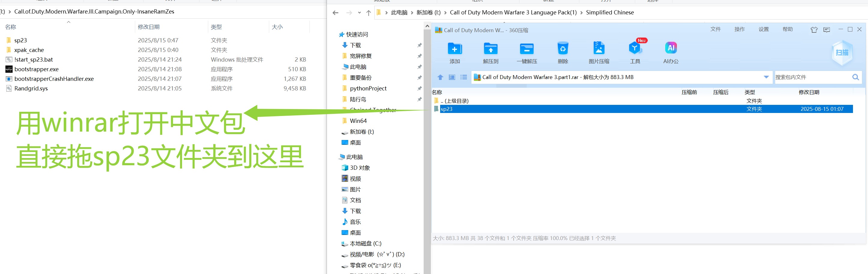Switch to the list view icon in 360压缩
This screenshot has width=868, height=274.
point(464,77)
